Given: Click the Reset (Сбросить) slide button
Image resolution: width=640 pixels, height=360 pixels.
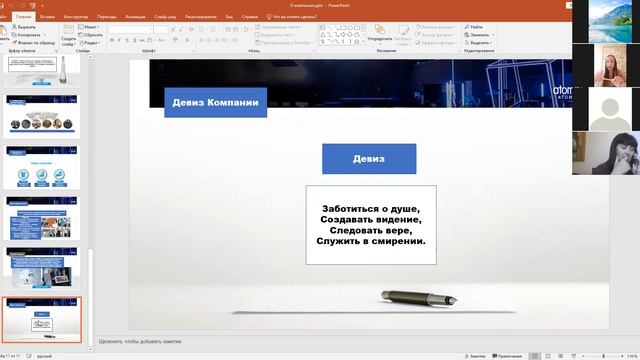Looking at the screenshot, I should (91, 35).
